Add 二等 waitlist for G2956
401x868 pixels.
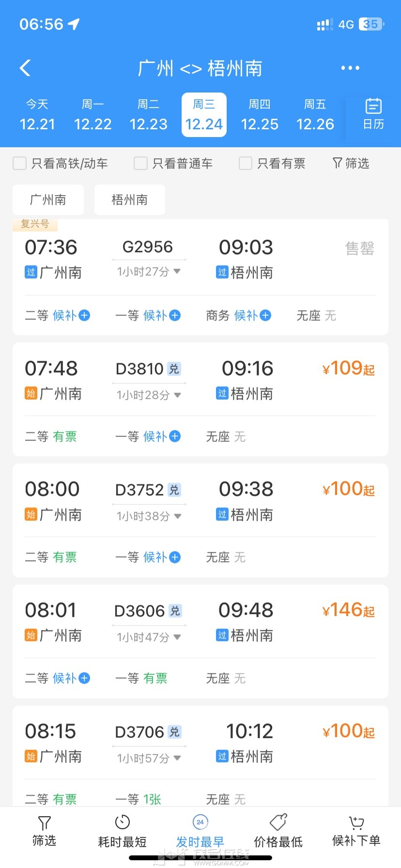coord(84,316)
